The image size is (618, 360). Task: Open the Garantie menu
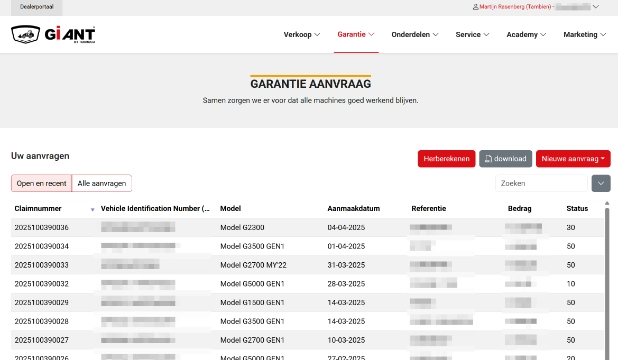(x=356, y=35)
